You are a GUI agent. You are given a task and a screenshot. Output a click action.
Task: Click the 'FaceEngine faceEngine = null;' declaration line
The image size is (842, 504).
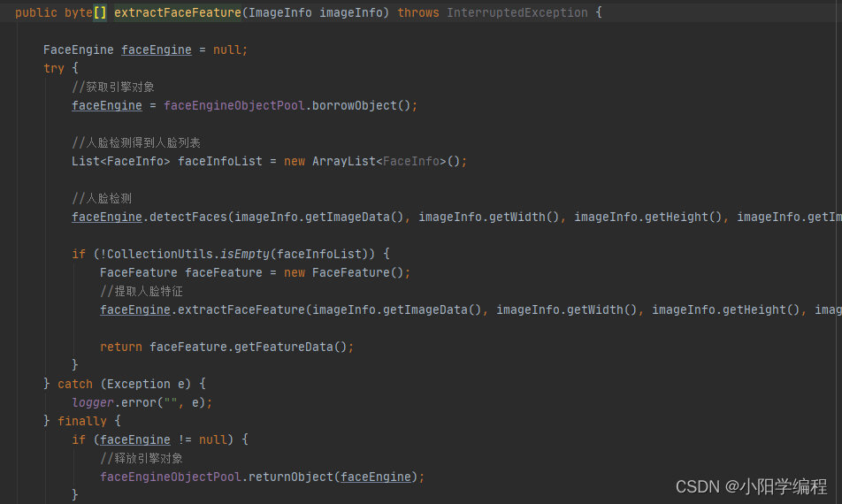pyautogui.click(x=145, y=50)
